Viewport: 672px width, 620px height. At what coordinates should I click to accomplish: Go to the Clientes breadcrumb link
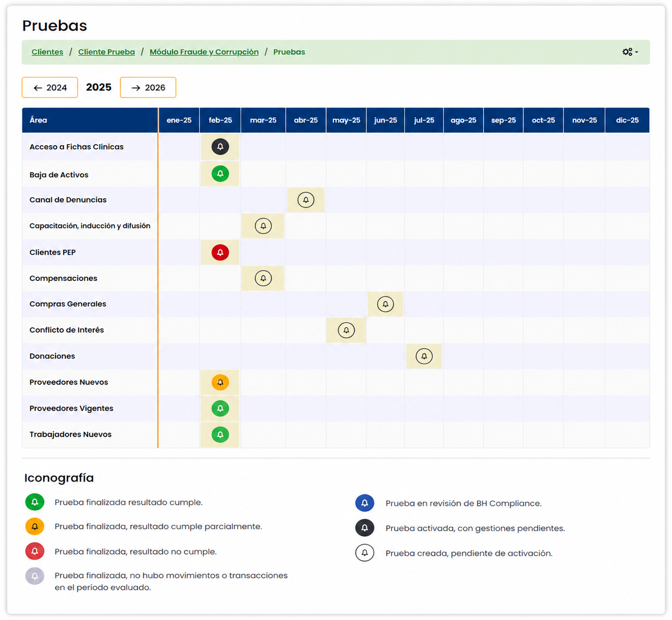47,52
